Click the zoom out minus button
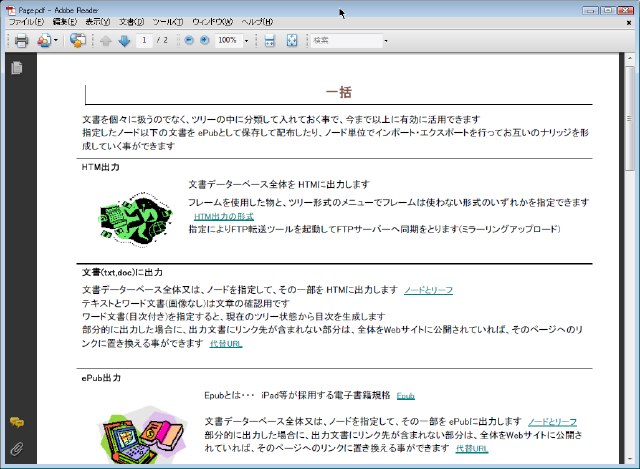Image resolution: width=640 pixels, height=469 pixels. (189, 40)
